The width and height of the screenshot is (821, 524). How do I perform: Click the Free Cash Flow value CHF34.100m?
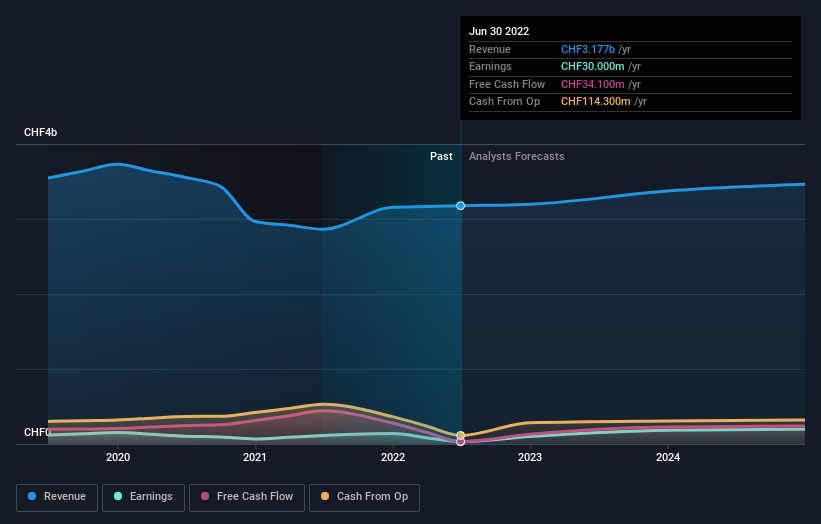click(x=592, y=84)
